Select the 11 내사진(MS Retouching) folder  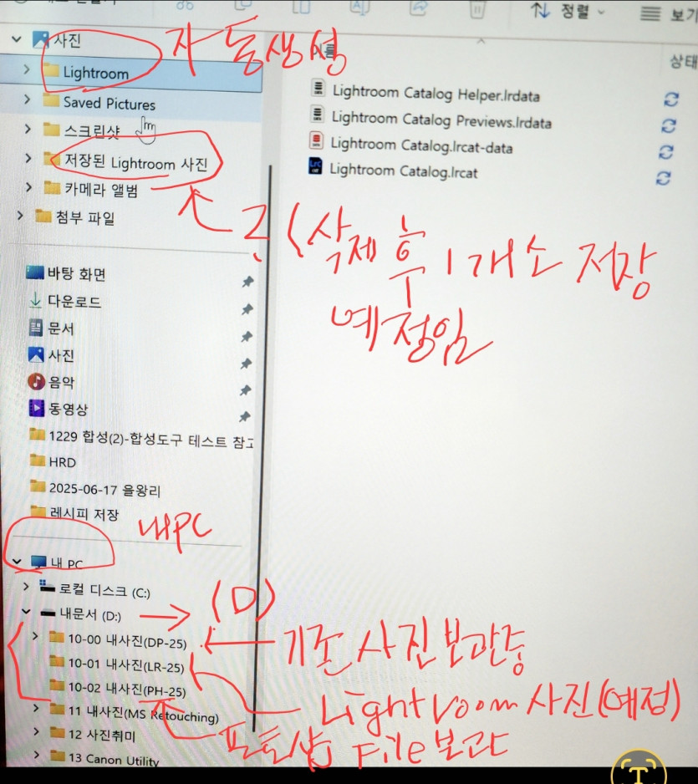[x=144, y=713]
